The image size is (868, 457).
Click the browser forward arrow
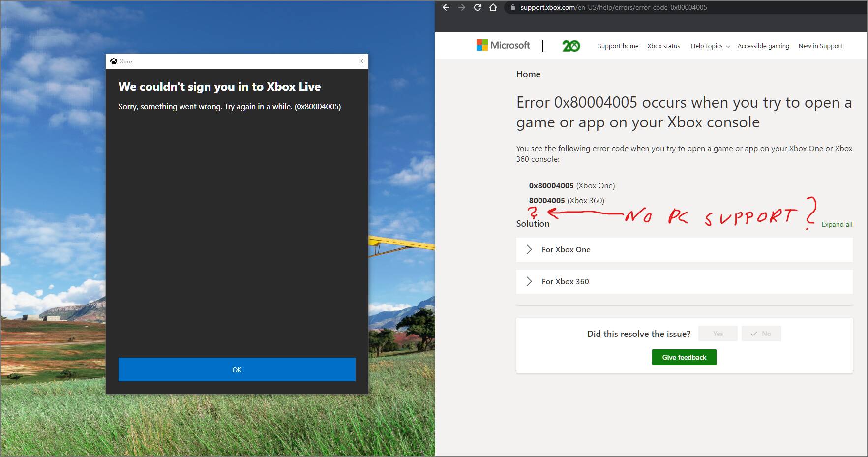(462, 7)
